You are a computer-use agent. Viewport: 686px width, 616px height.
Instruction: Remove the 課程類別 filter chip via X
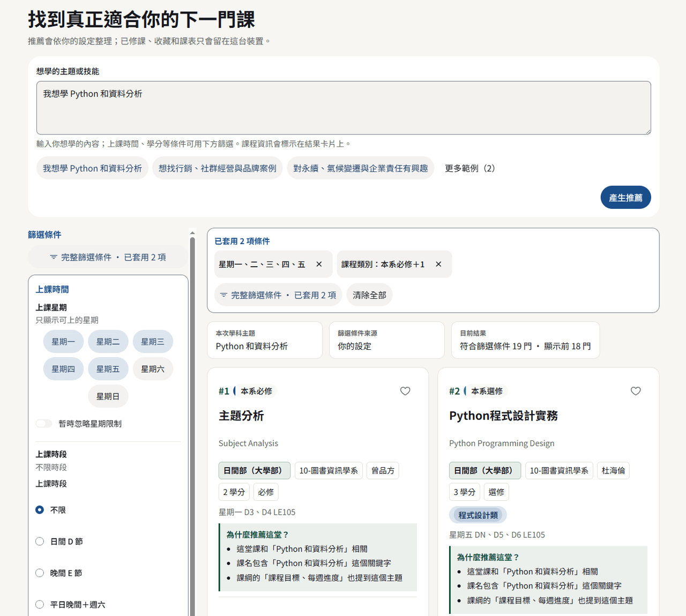(438, 264)
